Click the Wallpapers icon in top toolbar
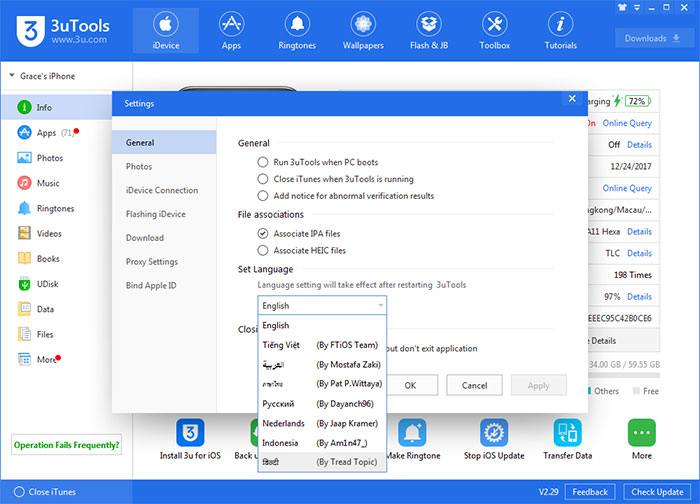700x504 pixels. click(362, 24)
